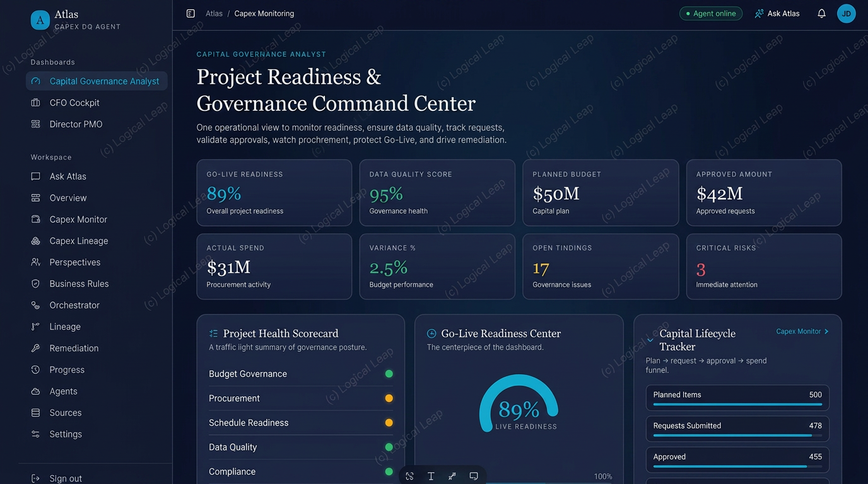Click the 455 Approved count value

point(815,457)
